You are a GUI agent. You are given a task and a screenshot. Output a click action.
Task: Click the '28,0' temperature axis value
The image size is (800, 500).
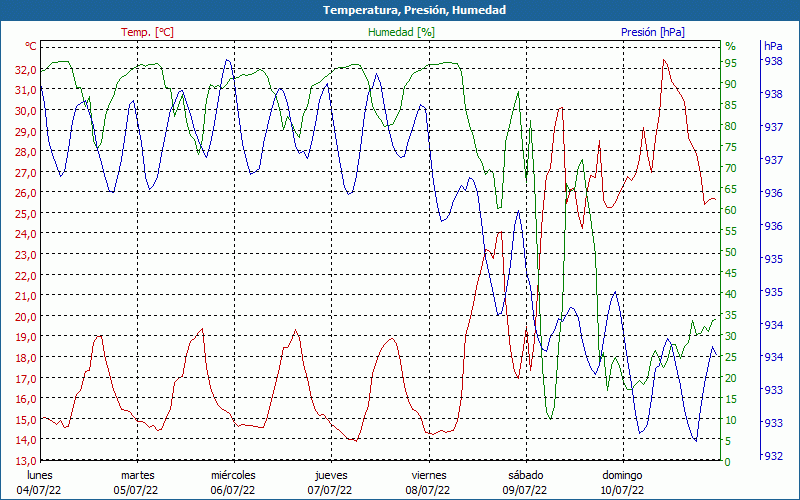tap(26, 152)
